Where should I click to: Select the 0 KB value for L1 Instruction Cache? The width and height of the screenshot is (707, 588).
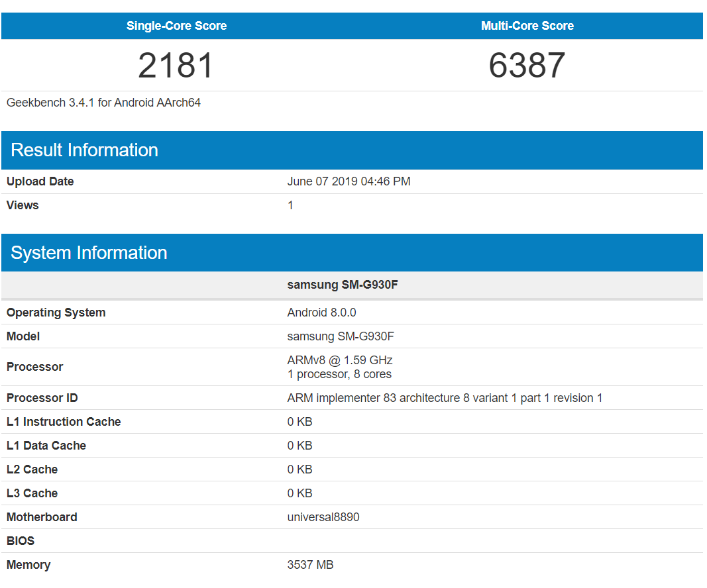coord(299,422)
